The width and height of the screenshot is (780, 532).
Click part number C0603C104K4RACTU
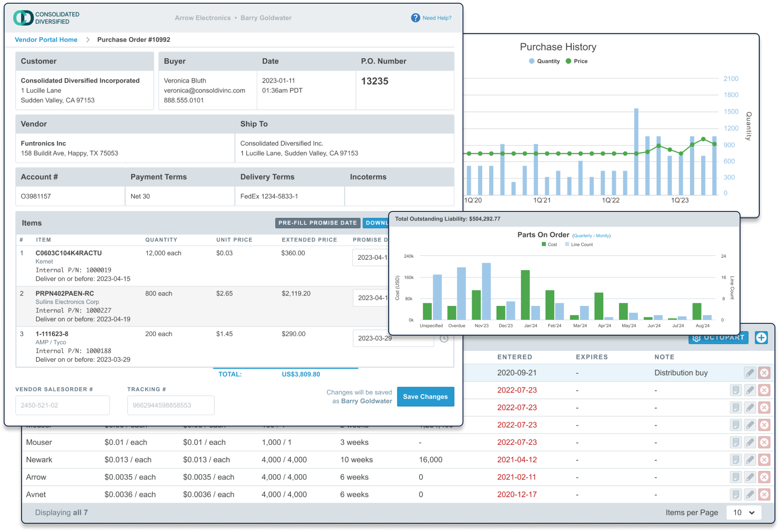(x=69, y=253)
